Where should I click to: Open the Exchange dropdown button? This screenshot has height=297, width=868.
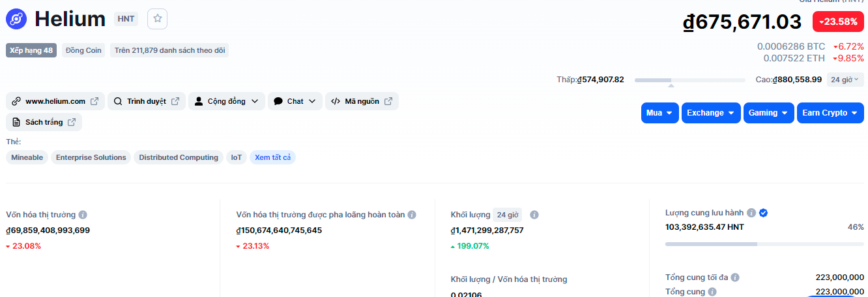pos(711,113)
